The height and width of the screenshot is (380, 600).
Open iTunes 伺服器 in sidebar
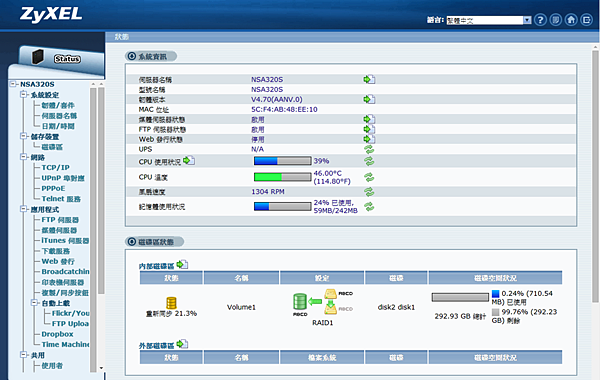65,241
